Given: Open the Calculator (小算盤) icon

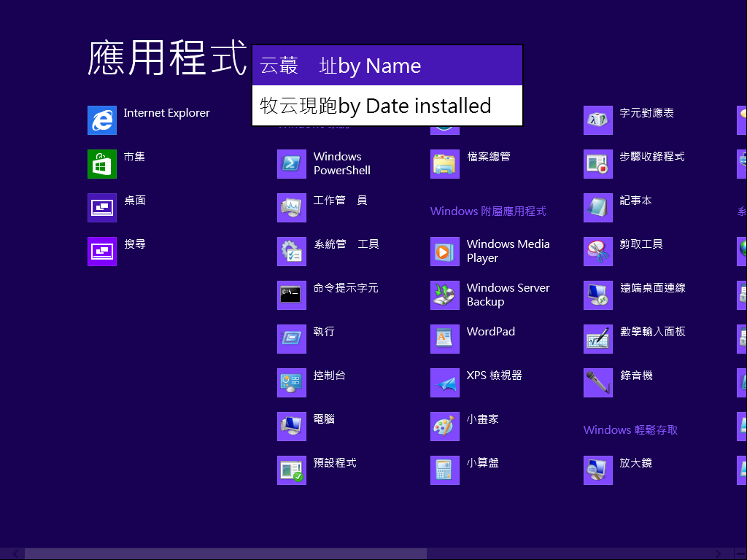Looking at the screenshot, I should 445,470.
